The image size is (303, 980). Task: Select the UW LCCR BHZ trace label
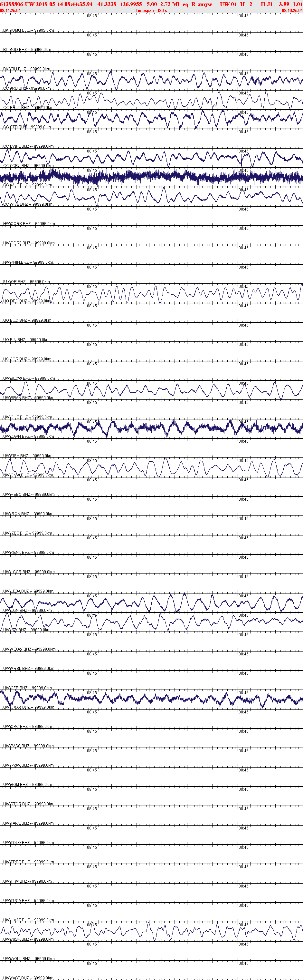point(29,572)
